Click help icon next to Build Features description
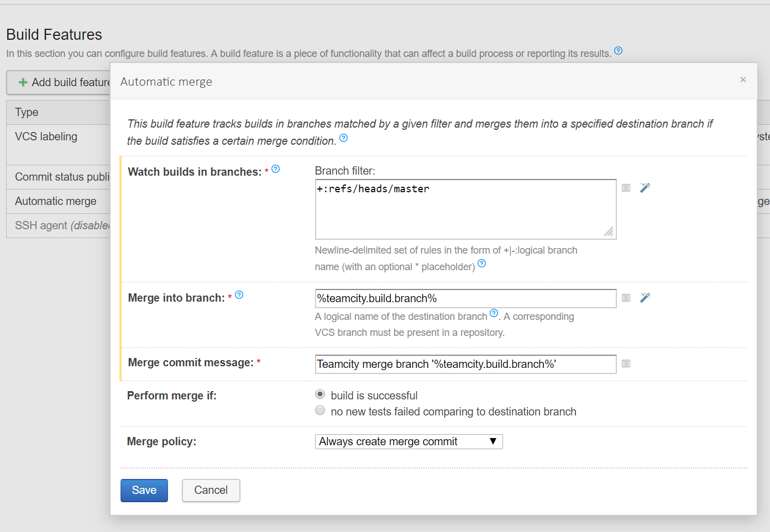Viewport: 770px width, 532px height. pos(618,51)
